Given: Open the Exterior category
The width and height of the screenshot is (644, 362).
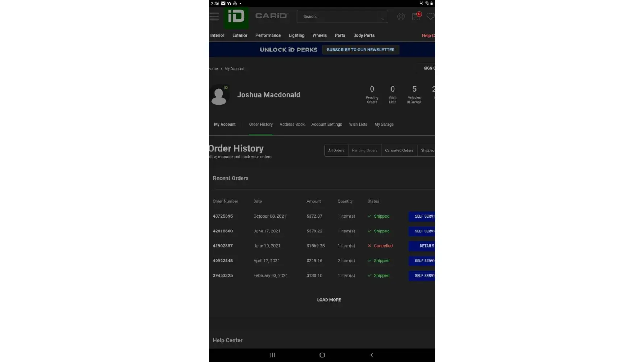Looking at the screenshot, I should pos(240,35).
